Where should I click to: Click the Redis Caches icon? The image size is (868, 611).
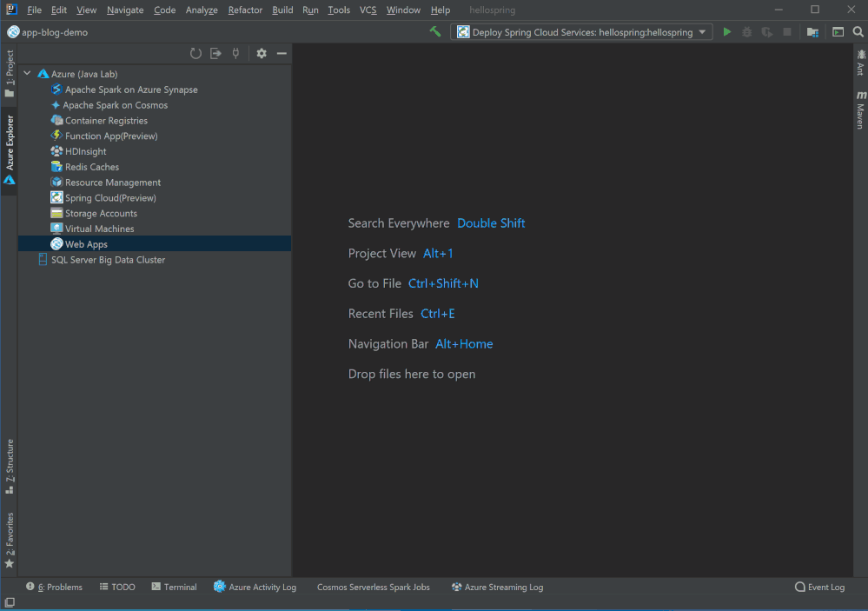pyautogui.click(x=56, y=167)
